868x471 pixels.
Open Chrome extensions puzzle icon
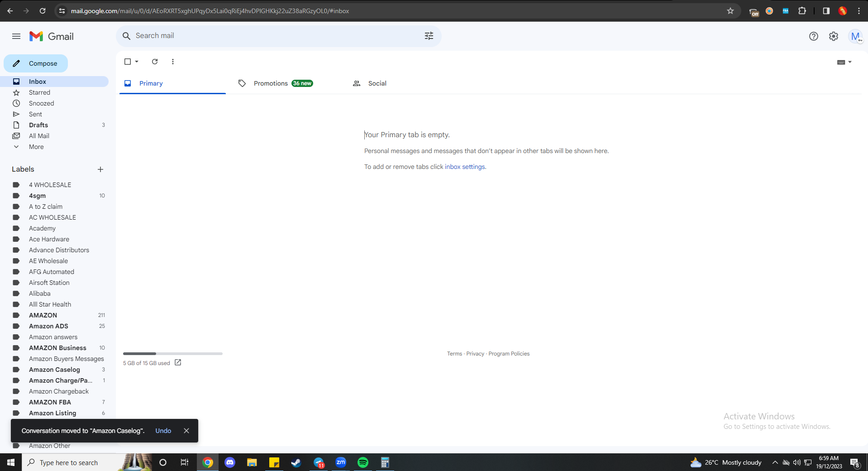(x=802, y=11)
